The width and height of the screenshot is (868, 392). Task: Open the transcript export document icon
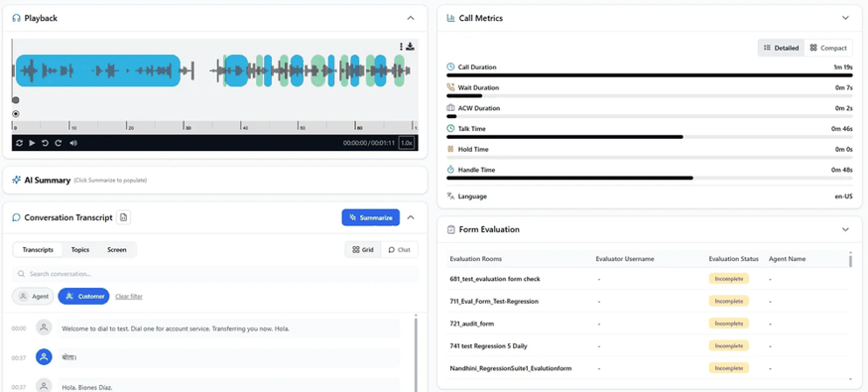(x=123, y=217)
